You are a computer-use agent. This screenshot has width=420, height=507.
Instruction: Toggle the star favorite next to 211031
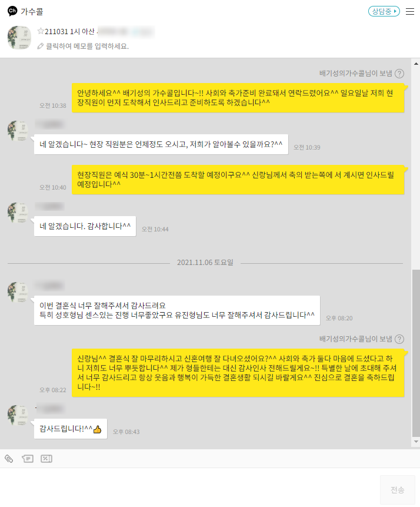tap(41, 31)
